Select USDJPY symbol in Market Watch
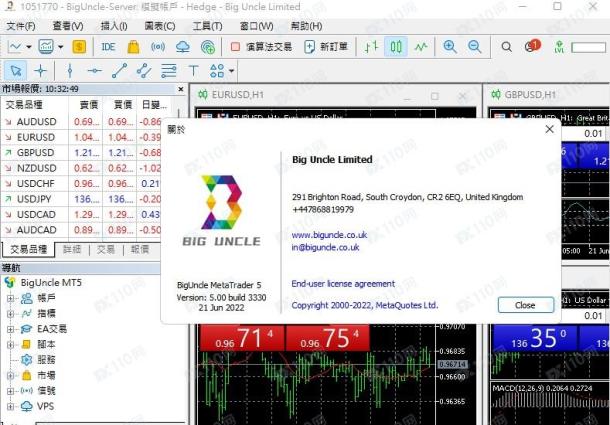Image resolution: width=610 pixels, height=425 pixels. click(34, 199)
